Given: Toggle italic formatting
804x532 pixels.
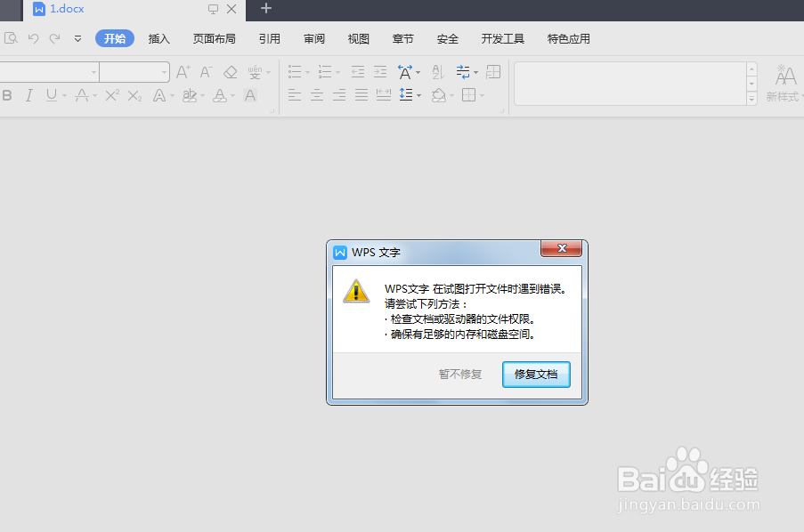Looking at the screenshot, I should [x=29, y=95].
